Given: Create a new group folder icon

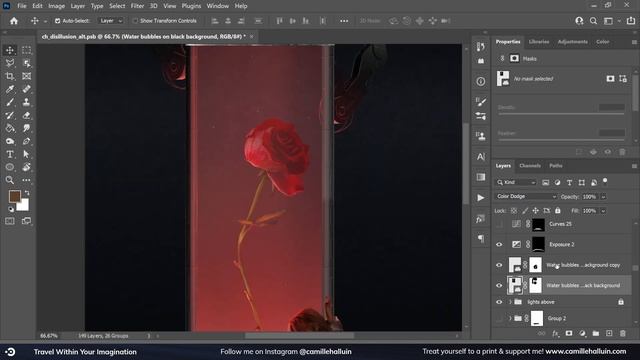Looking at the screenshot, I should [x=596, y=333].
